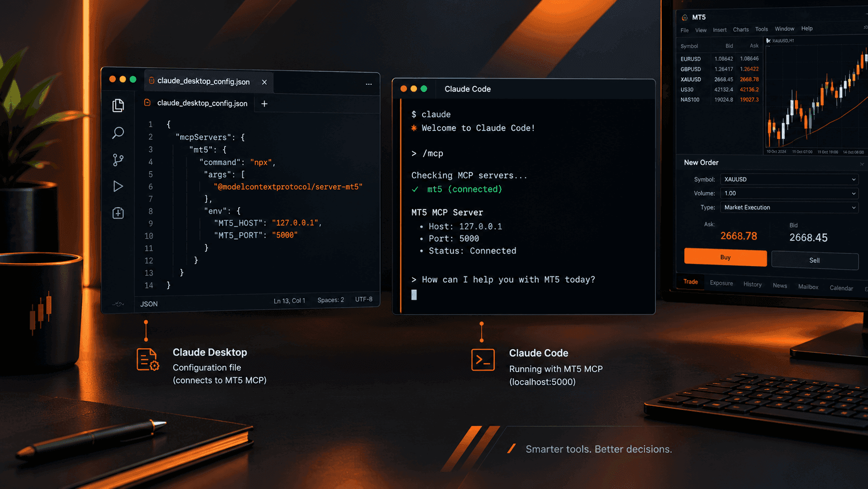Open the Source Control branch icon

point(118,160)
